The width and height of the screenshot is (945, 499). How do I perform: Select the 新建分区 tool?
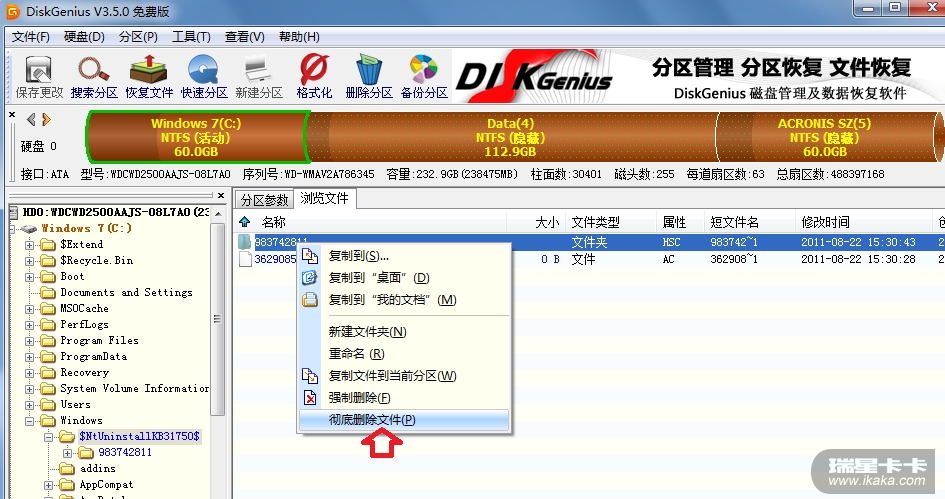click(259, 77)
